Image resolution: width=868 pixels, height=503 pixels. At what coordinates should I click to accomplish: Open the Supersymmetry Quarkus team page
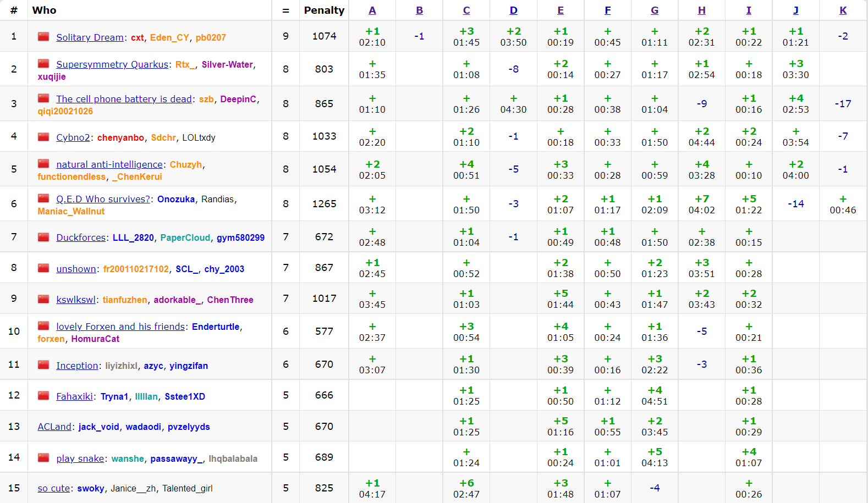point(112,64)
